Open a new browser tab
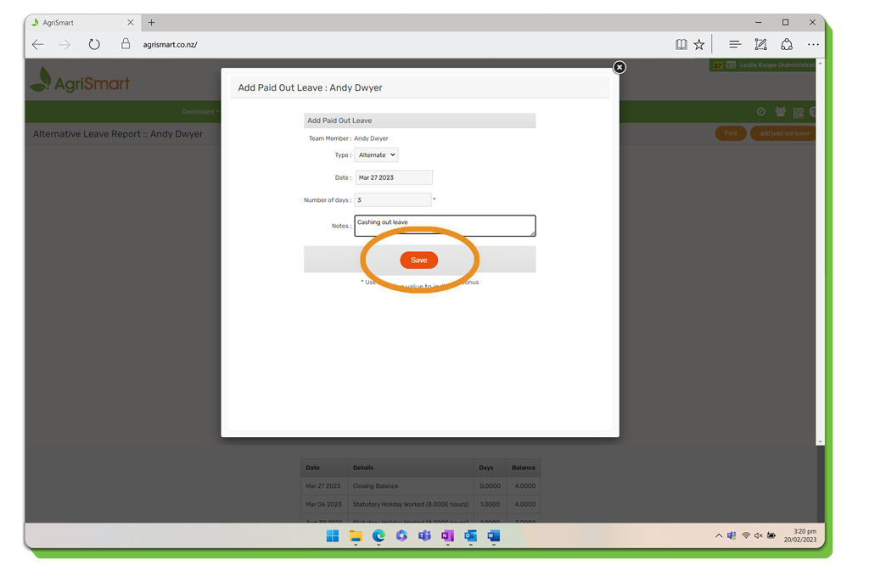 tap(152, 23)
